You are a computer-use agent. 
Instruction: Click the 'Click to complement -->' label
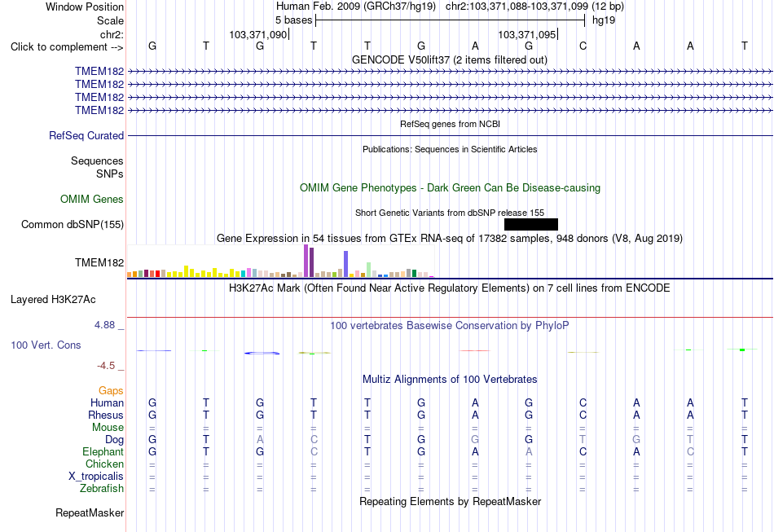[67, 47]
